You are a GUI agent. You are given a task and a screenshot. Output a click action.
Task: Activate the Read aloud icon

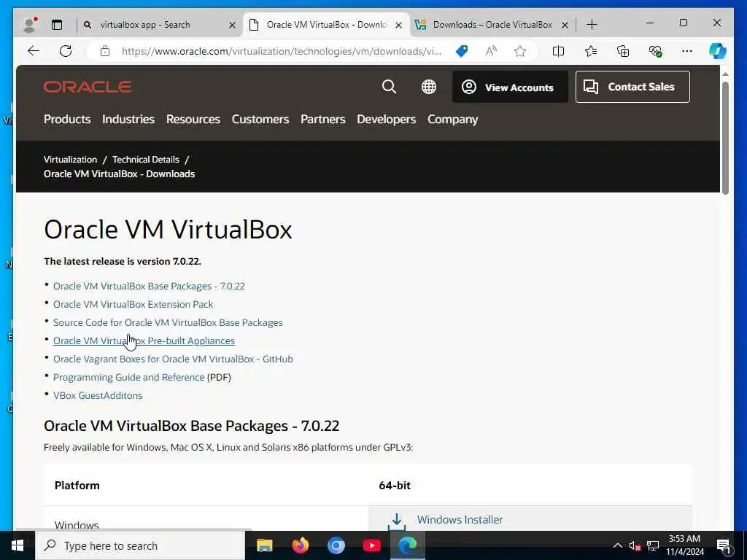tap(491, 51)
